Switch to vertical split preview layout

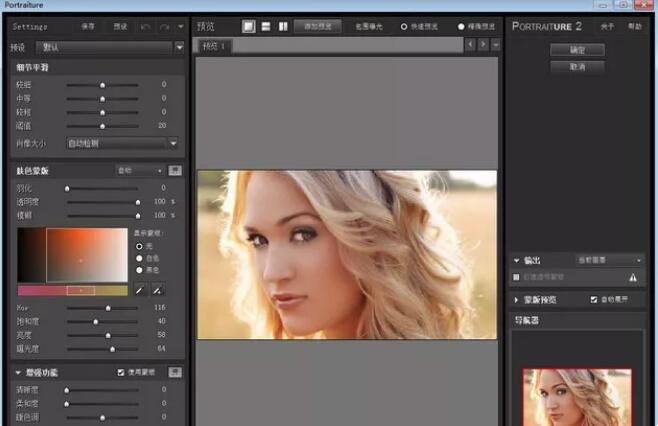tap(282, 26)
